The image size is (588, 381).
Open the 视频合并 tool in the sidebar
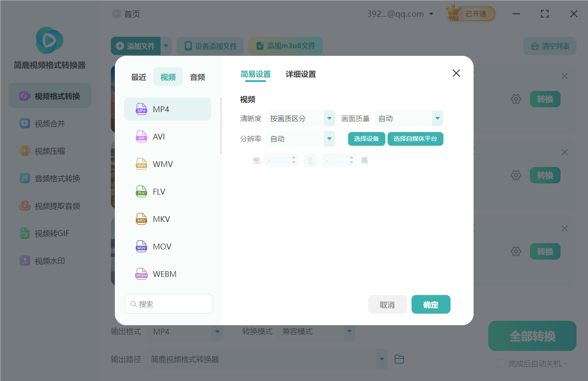pyautogui.click(x=49, y=124)
